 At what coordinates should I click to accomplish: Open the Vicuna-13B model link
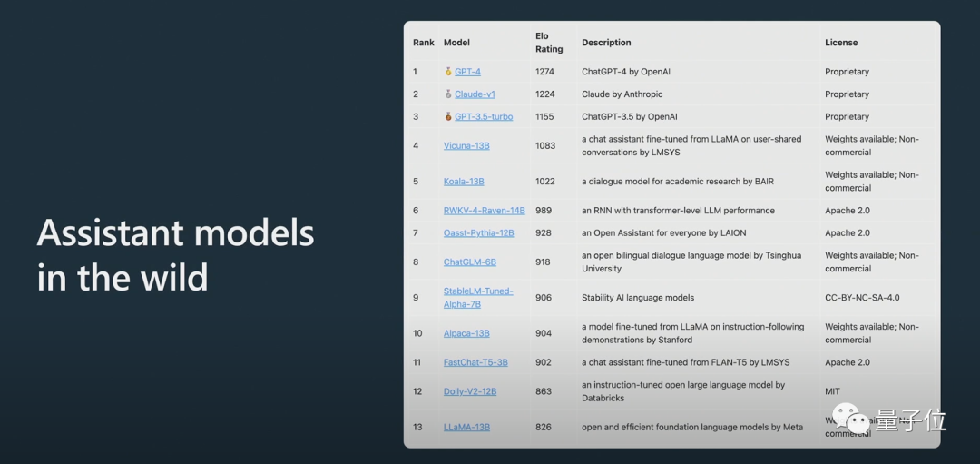(x=466, y=145)
